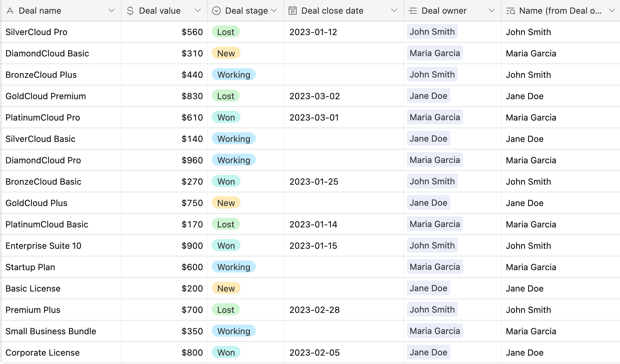Select the Lost badge on SilverCloud Pro
This screenshot has width=620, height=364.
pyautogui.click(x=225, y=32)
